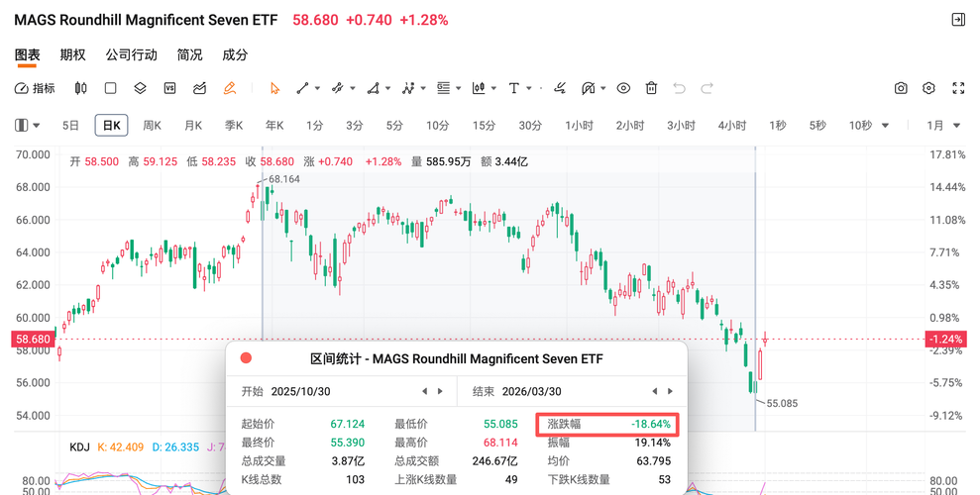Click the square frame toolbar icon

[111, 89]
